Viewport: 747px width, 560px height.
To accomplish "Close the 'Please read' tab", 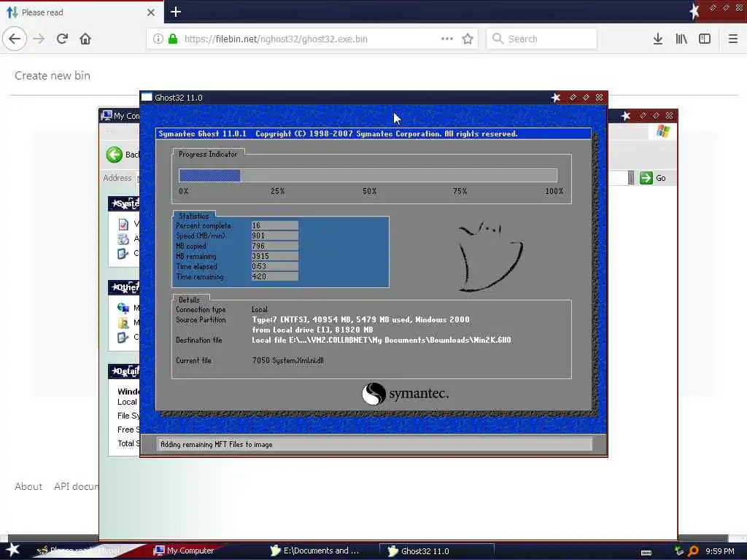I will point(150,12).
